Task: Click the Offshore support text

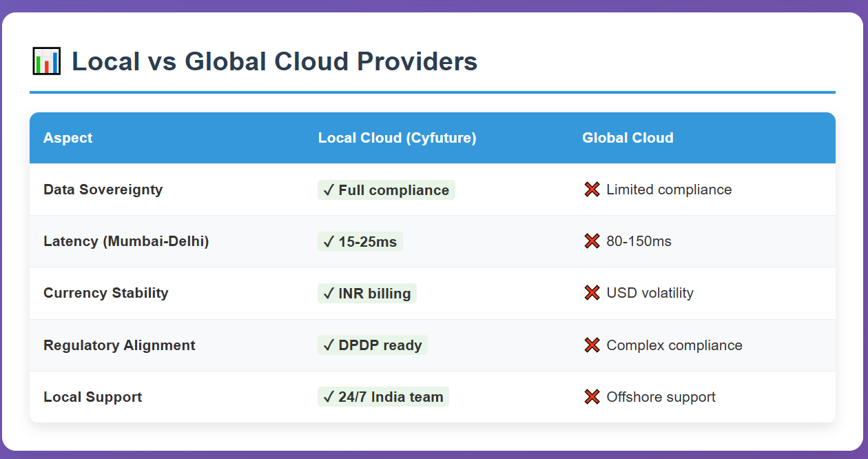Action: click(x=661, y=397)
